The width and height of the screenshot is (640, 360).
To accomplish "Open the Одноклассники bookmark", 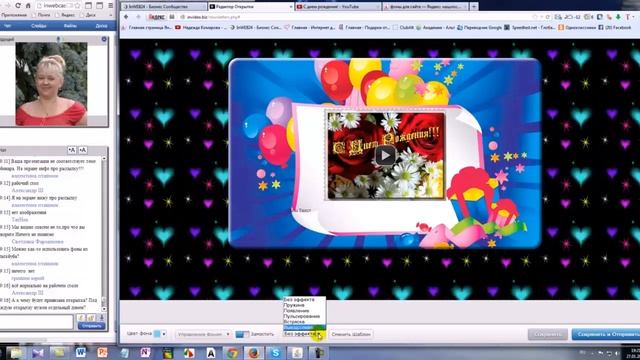I will pyautogui.click(x=577, y=27).
